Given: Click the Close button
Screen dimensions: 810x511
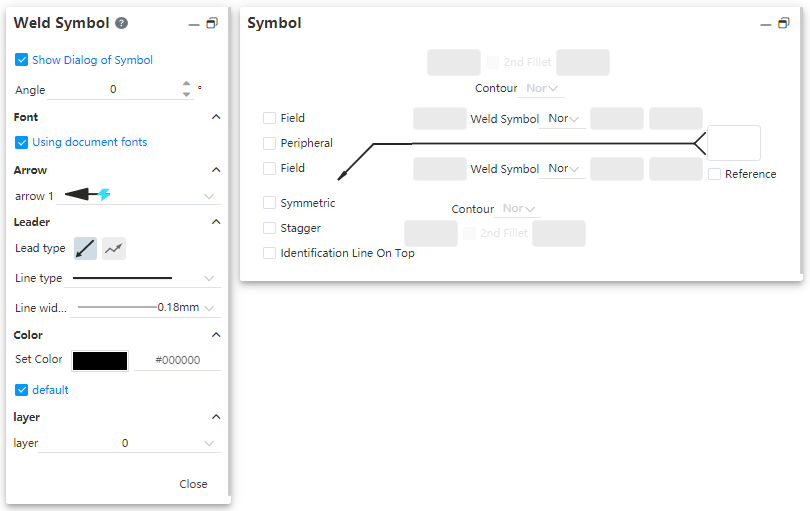Looking at the screenshot, I should pos(193,484).
